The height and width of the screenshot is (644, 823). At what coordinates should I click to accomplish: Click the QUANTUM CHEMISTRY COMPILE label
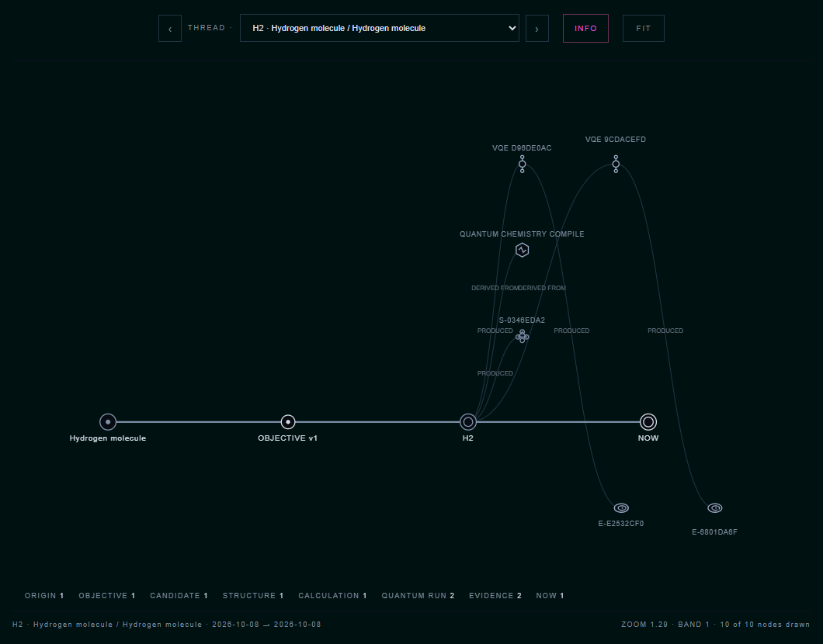(522, 234)
